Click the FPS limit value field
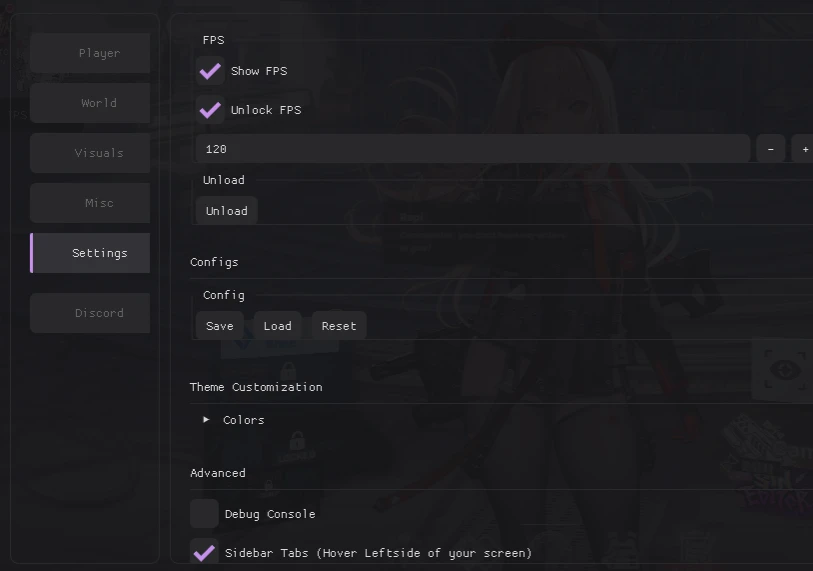Viewport: 813px width, 571px height. coord(472,149)
